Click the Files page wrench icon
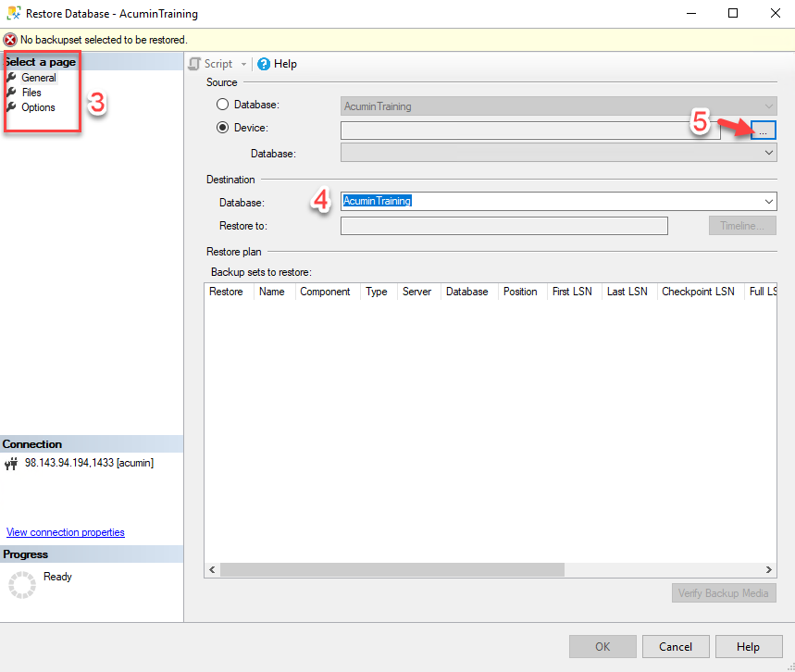795x672 pixels. point(11,92)
